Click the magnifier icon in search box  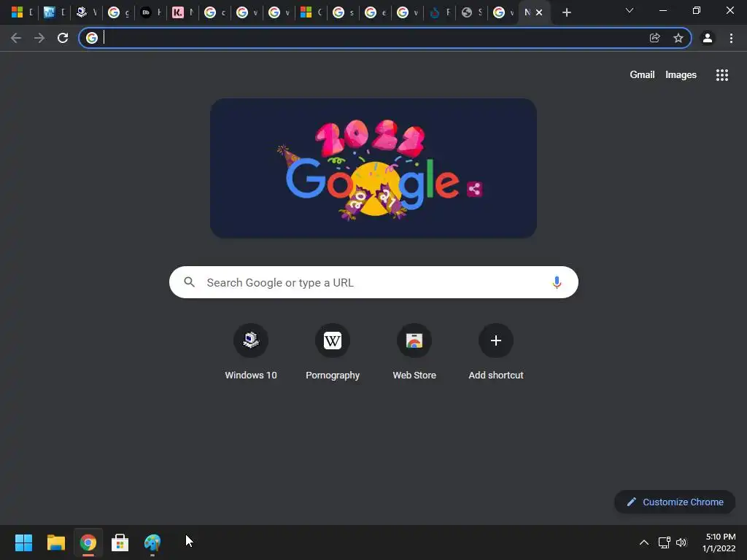click(x=189, y=282)
